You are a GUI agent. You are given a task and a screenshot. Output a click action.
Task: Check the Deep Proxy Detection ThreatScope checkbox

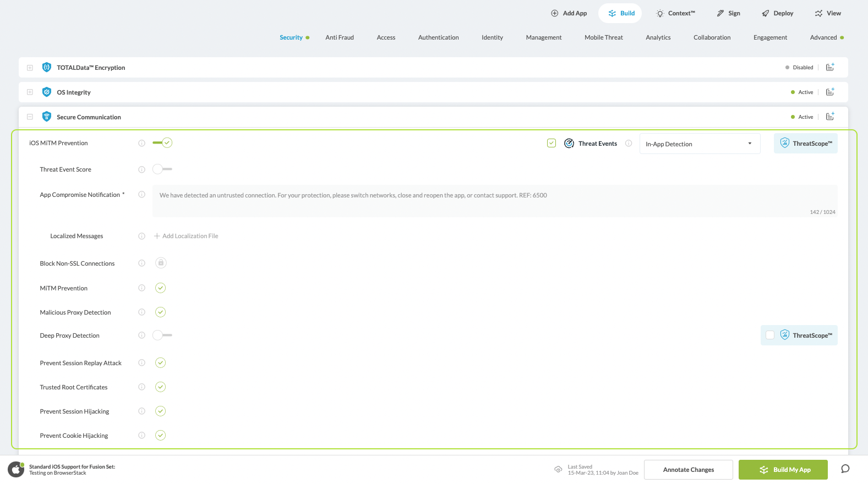pyautogui.click(x=770, y=335)
